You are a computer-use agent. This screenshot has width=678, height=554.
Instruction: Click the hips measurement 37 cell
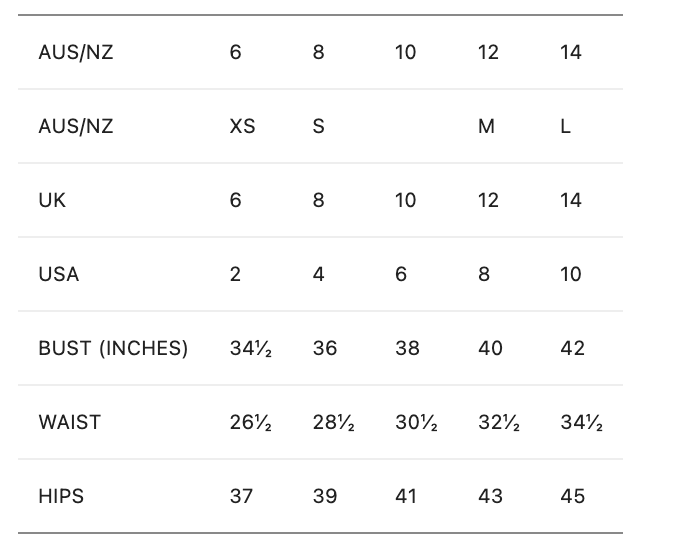click(x=241, y=496)
